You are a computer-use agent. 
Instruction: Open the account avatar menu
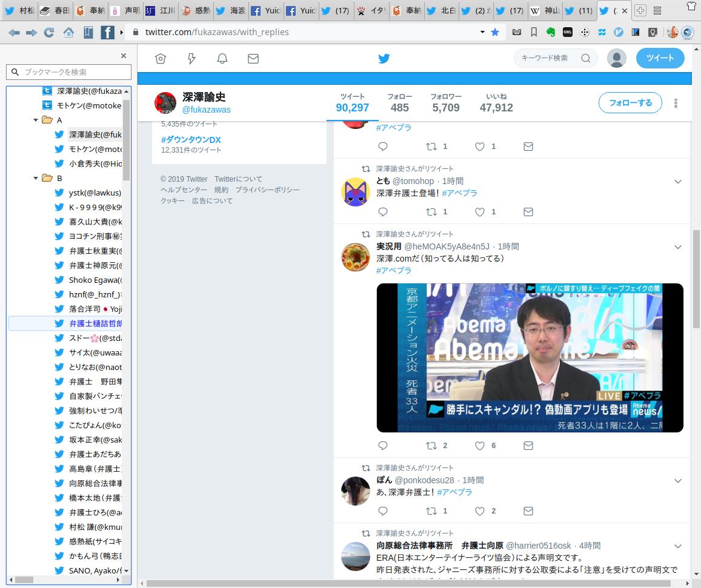pyautogui.click(x=617, y=58)
